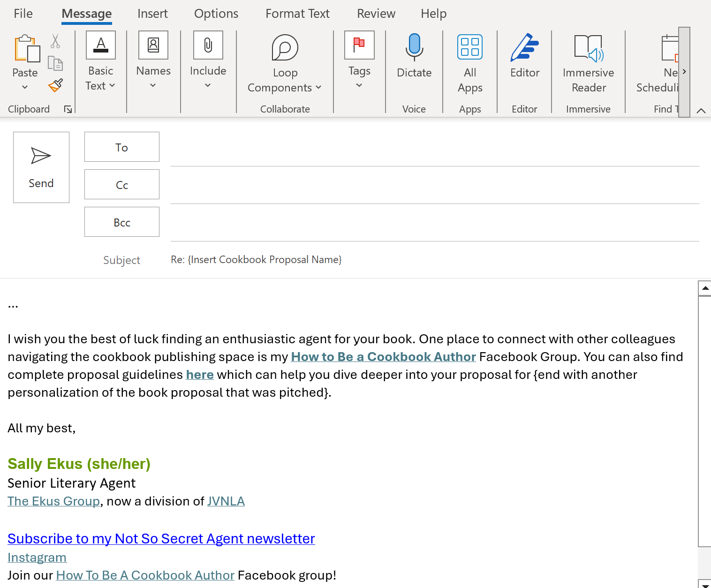The height and width of the screenshot is (588, 711).
Task: Click in the To address field
Action: click(435, 149)
